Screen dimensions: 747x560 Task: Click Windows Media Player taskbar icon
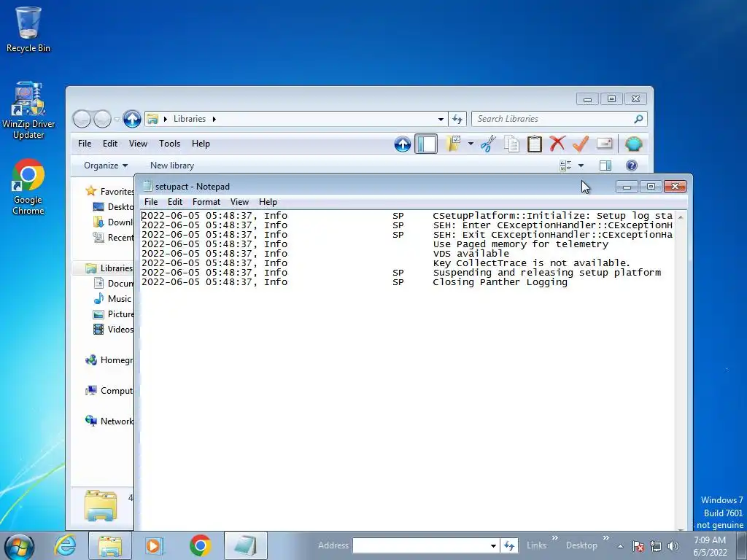155,545
